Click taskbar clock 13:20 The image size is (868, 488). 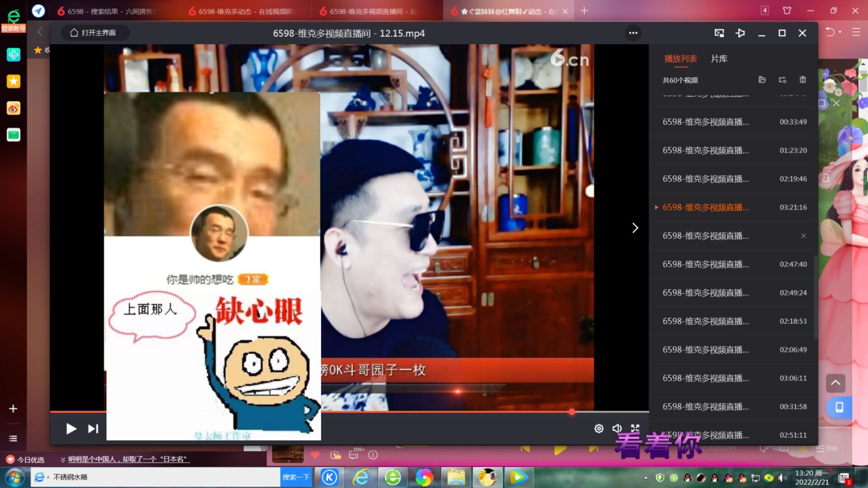pos(812,478)
